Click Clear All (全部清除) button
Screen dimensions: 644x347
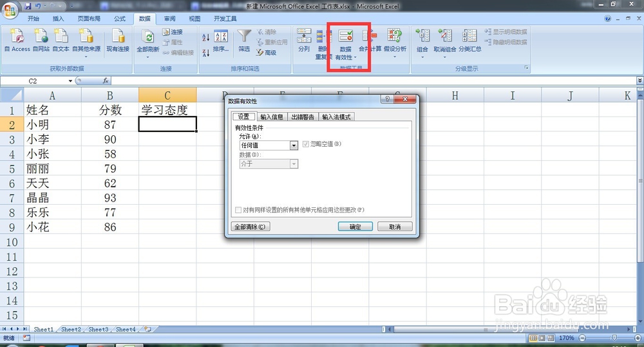[250, 227]
